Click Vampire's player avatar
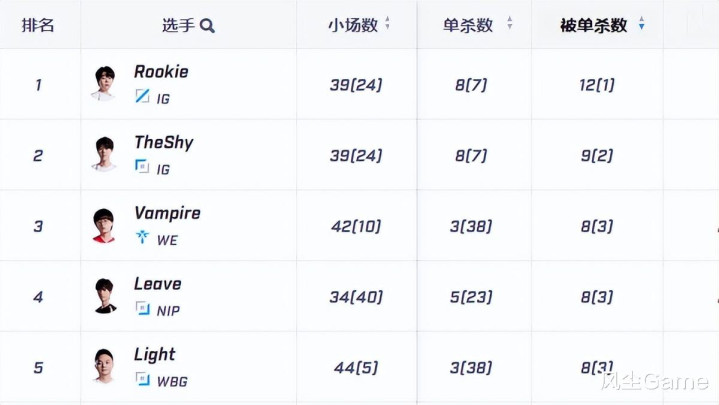This screenshot has height=405, width=719. pos(104,225)
